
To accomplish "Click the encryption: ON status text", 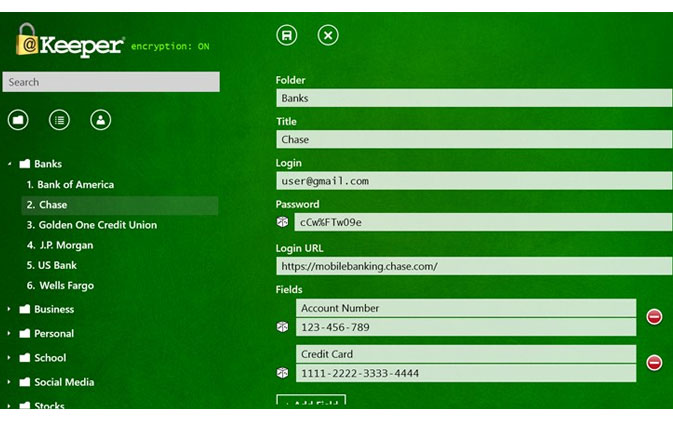I will (170, 46).
